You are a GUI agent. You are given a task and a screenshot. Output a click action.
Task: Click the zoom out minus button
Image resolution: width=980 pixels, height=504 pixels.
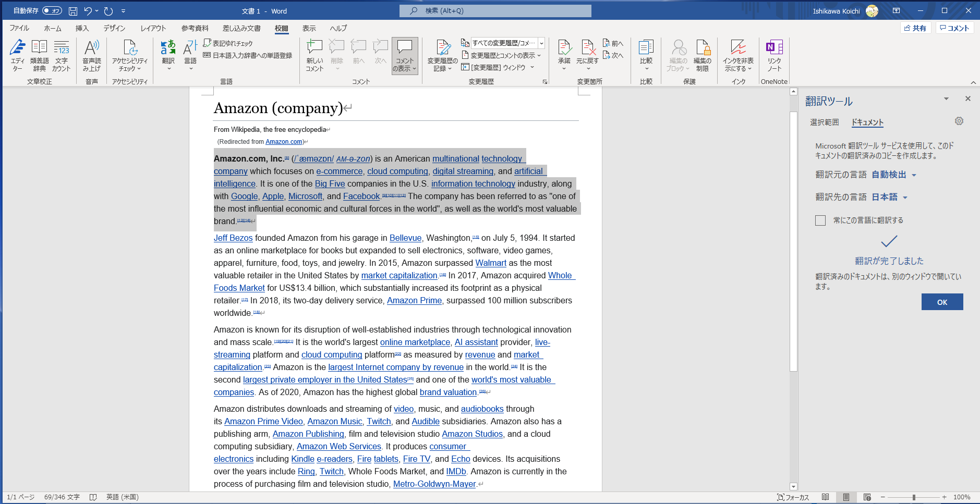click(x=883, y=497)
